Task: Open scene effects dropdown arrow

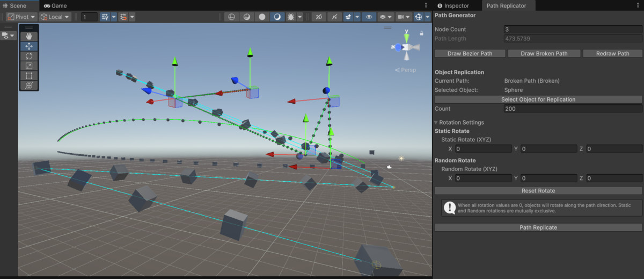Action: click(357, 17)
